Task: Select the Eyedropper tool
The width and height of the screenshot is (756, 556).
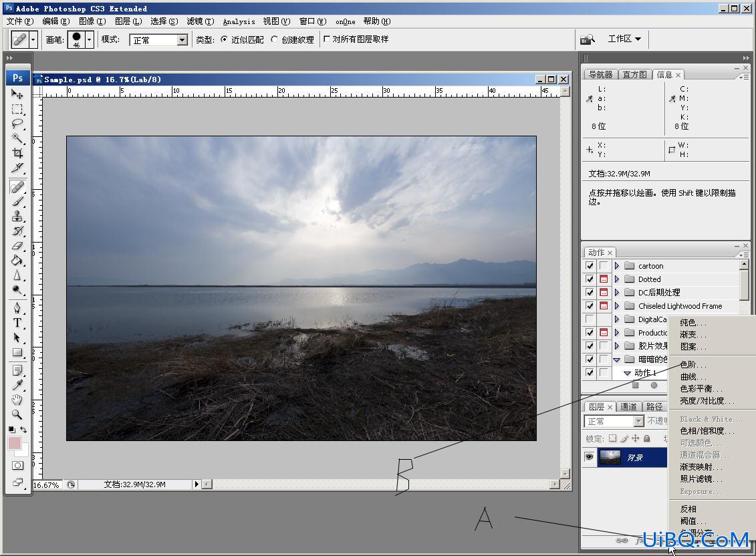Action: [x=17, y=385]
